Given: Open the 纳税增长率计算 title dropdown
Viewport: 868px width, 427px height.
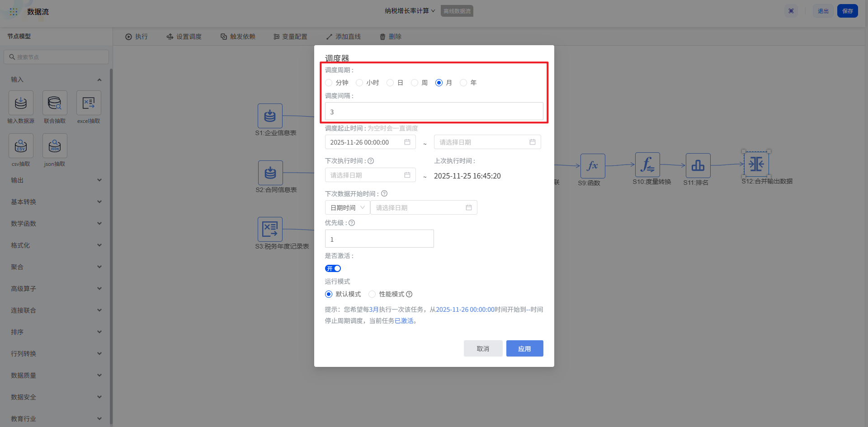Looking at the screenshot, I should pos(410,11).
